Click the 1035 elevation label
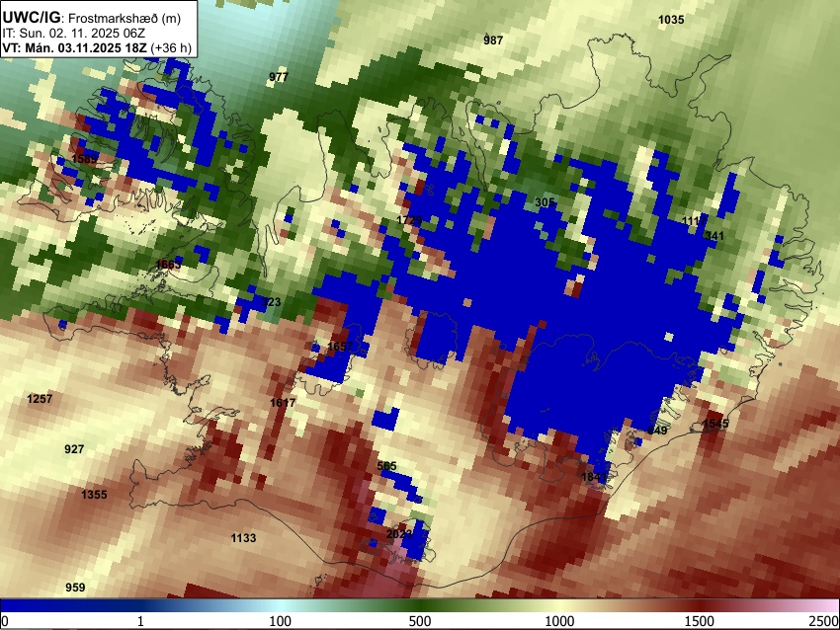This screenshot has width=840, height=630. coord(671,20)
